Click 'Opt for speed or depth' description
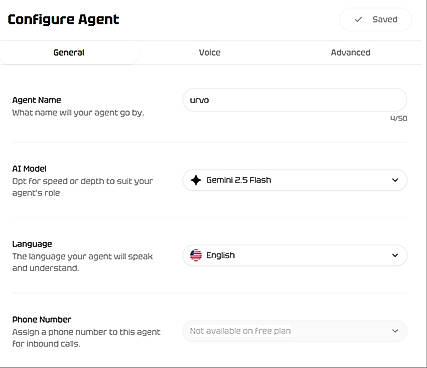This screenshot has width=427, height=368. pyautogui.click(x=82, y=187)
